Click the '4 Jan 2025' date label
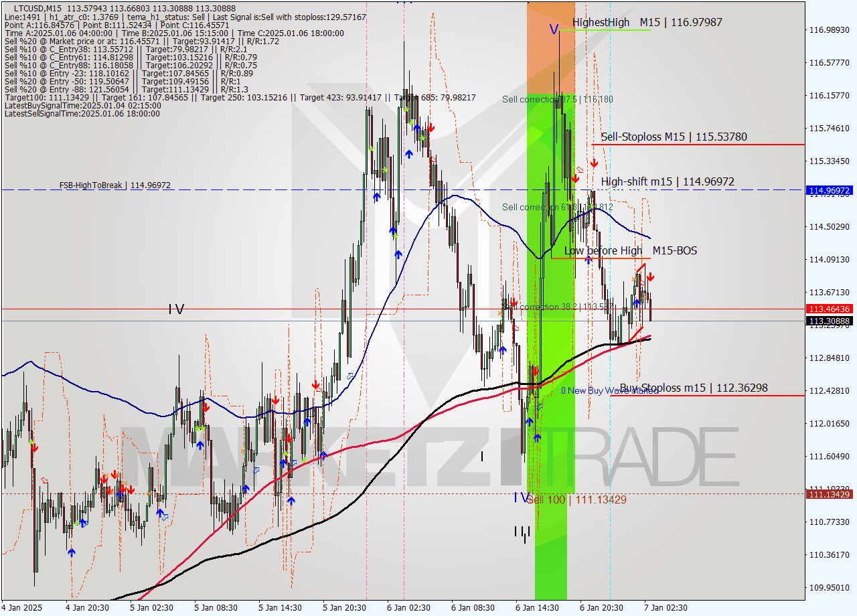 pyautogui.click(x=22, y=607)
